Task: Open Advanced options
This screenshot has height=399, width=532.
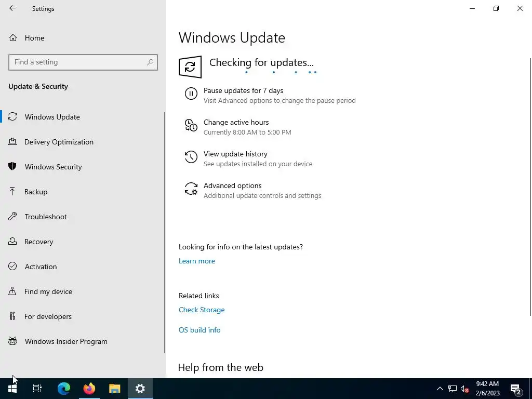Action: [x=232, y=185]
